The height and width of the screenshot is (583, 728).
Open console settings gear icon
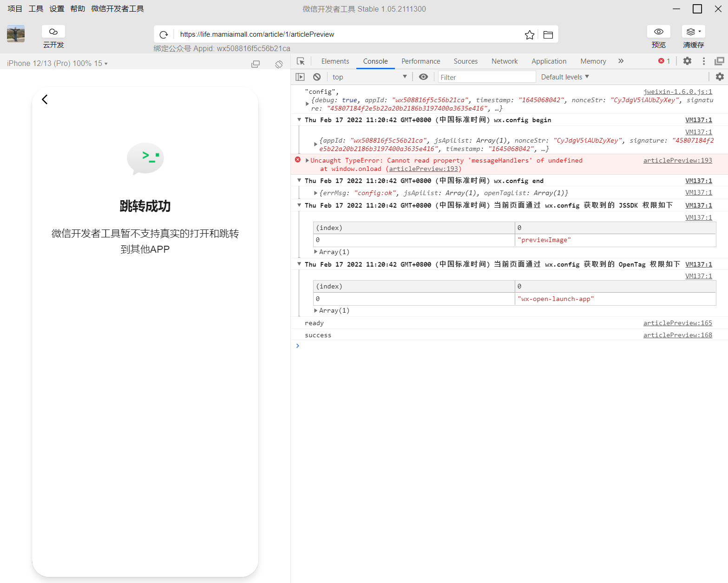coord(720,77)
